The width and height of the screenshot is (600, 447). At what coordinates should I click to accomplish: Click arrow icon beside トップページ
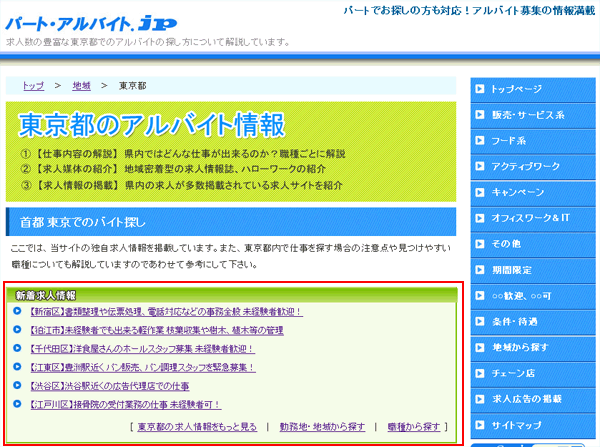479,89
